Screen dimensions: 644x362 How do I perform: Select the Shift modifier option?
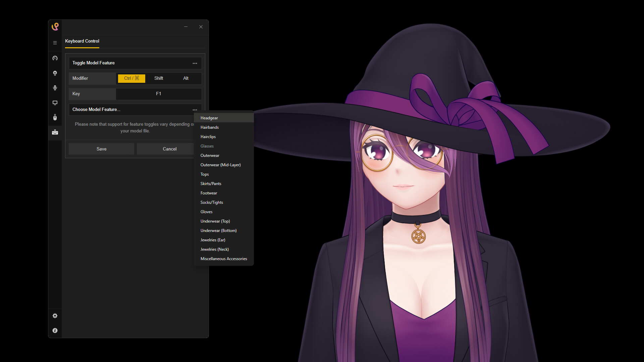[x=159, y=78]
